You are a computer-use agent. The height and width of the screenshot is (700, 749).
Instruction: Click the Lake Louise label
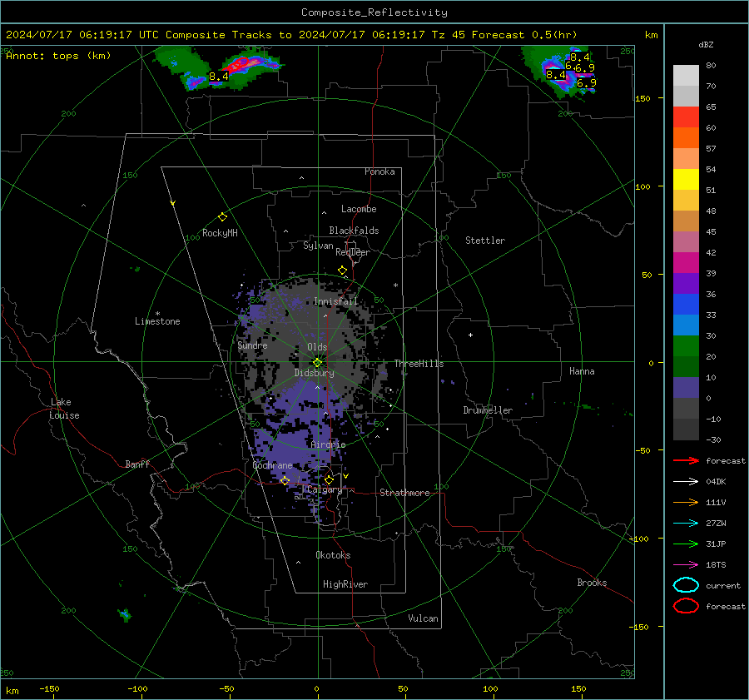tap(64, 409)
